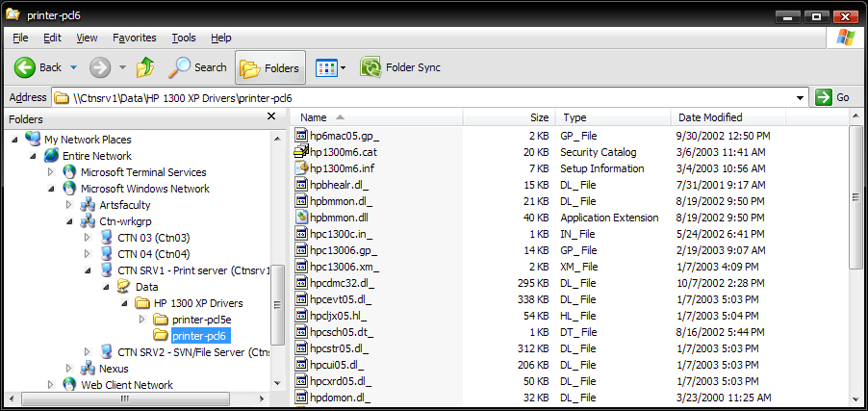Viewport: 868px width, 411px height.
Task: Click file list scroll-up arrow
Action: (x=856, y=116)
